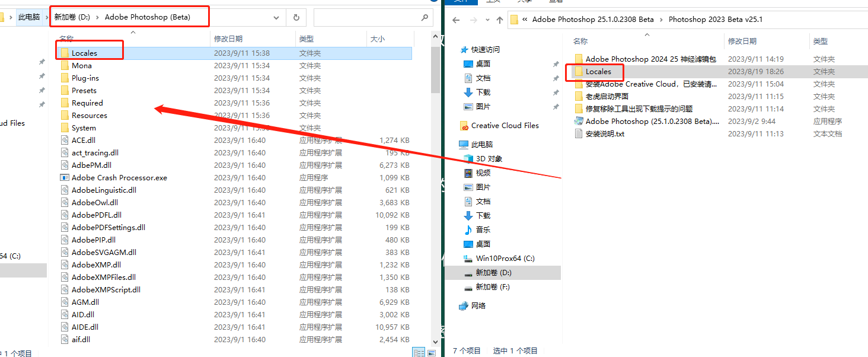Open the address bar history dropdown in the left window
The height and width of the screenshot is (357, 868).
pos(276,18)
